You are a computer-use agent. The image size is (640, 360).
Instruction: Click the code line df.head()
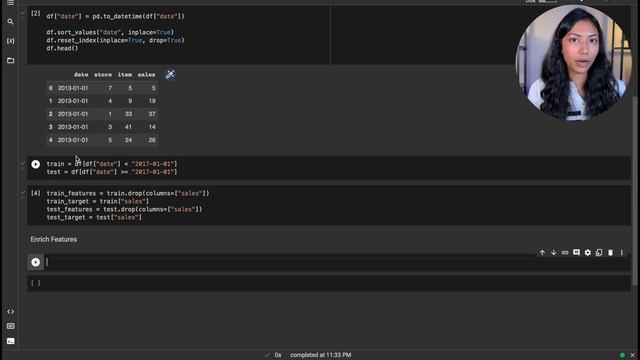[62, 48]
